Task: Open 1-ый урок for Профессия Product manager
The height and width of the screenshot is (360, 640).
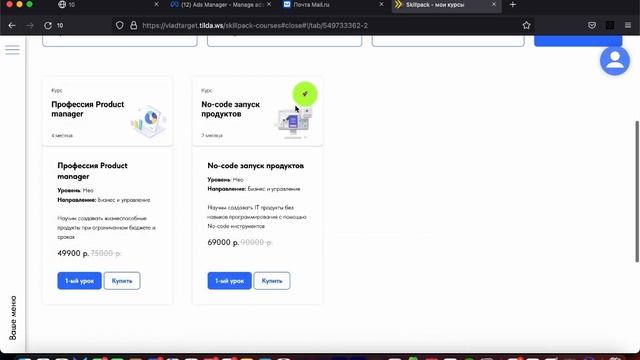Action: (x=79, y=281)
